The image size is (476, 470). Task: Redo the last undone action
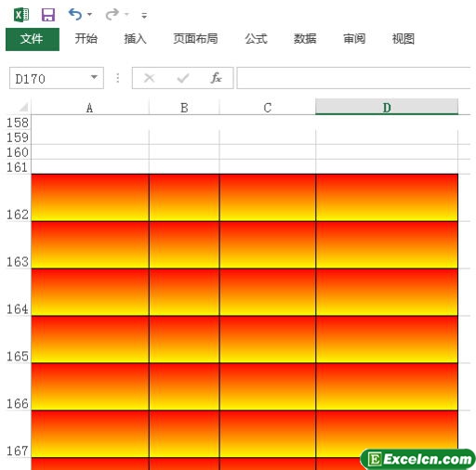click(112, 14)
